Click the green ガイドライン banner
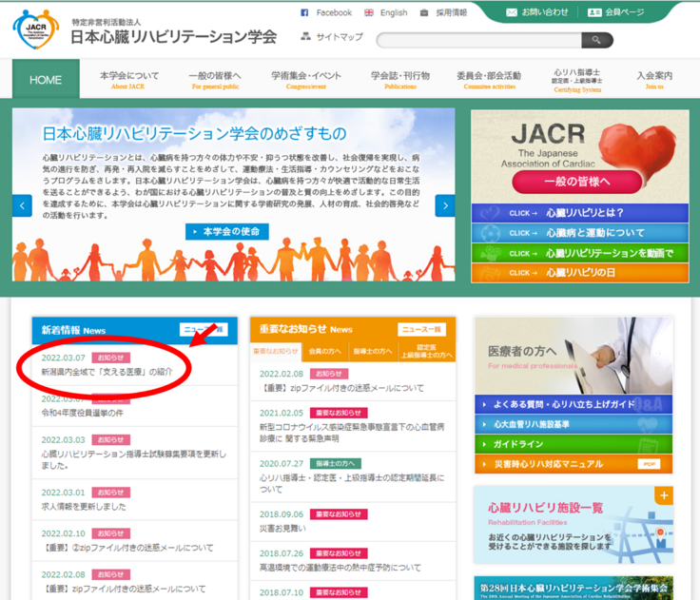Image resolution: width=700 pixels, height=600 pixels. (x=573, y=444)
